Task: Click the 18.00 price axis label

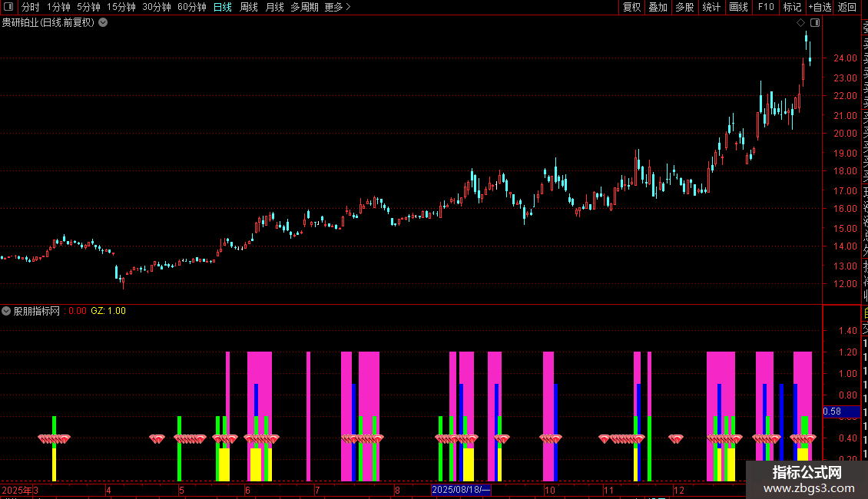Action: pos(845,171)
